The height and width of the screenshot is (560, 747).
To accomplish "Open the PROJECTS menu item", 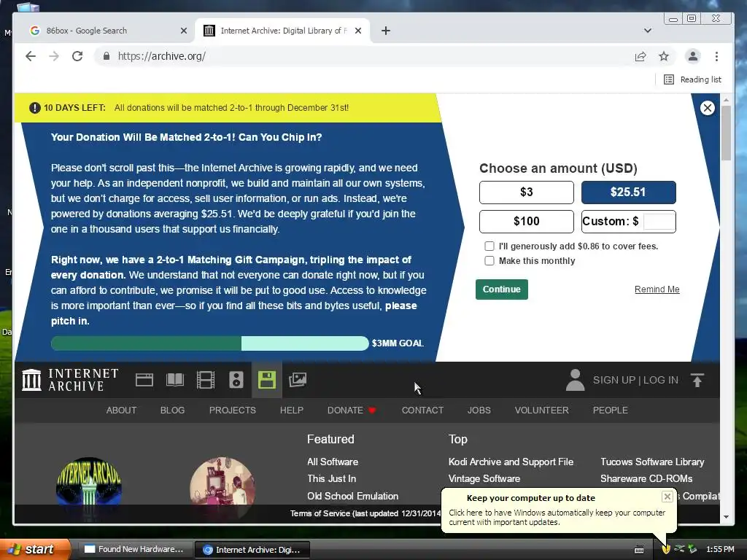I will pos(233,411).
